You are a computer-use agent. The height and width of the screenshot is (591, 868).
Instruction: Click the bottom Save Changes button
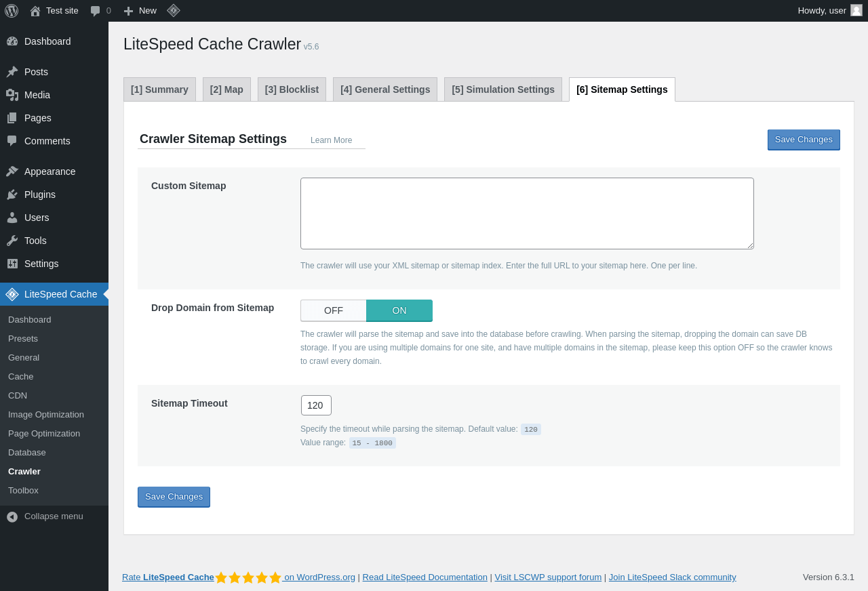[x=174, y=497]
